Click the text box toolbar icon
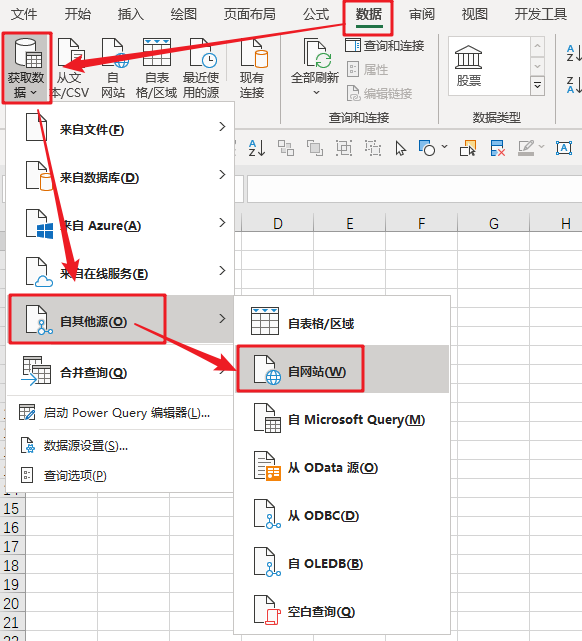Screen dimensions: 582x641 click(x=564, y=148)
